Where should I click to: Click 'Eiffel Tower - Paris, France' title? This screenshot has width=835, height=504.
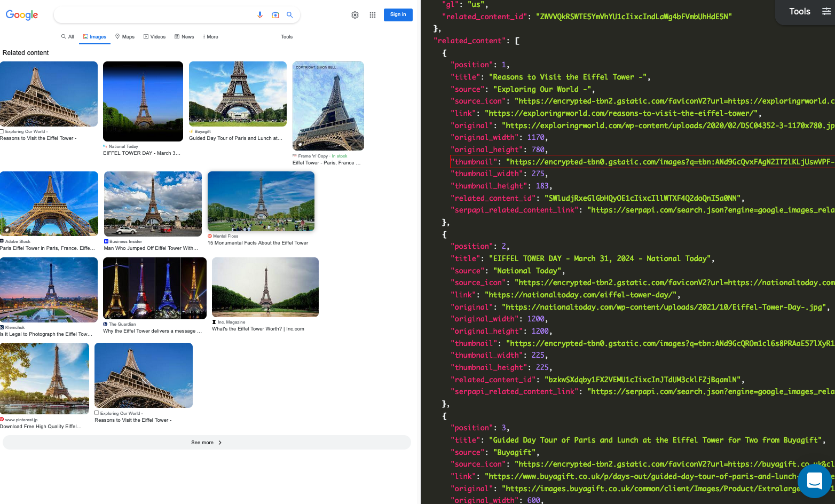click(326, 163)
